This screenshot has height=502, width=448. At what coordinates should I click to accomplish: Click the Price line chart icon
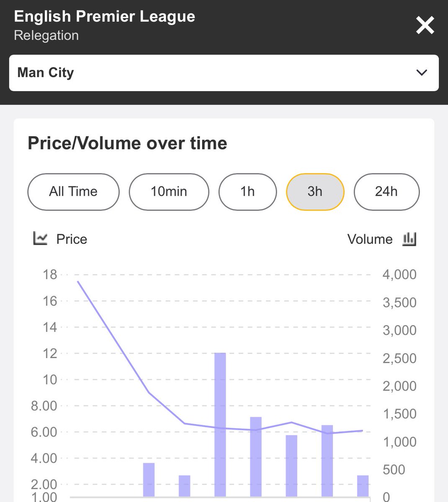coord(40,239)
